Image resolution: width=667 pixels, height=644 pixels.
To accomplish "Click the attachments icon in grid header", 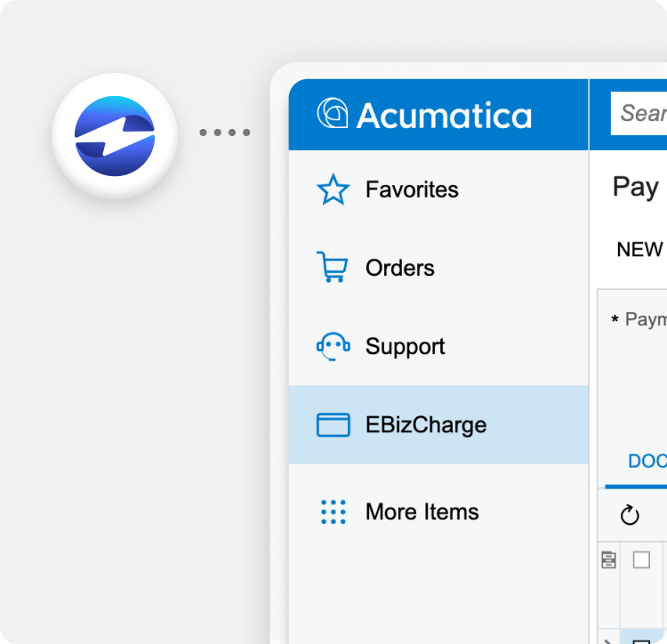I will click(x=608, y=559).
